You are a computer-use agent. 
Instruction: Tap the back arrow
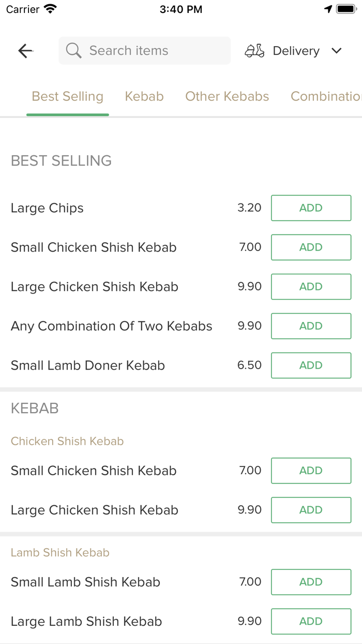pos(25,51)
